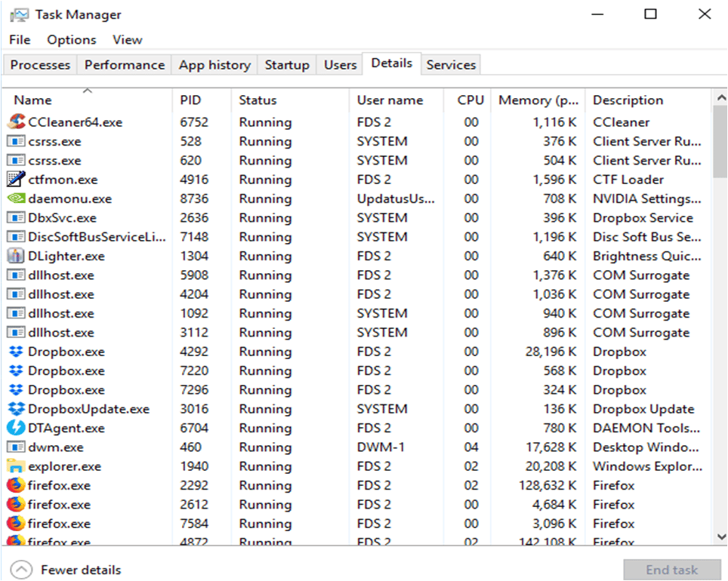Click the dllhost.exe icon for PID 3112
728x581 pixels.
click(17, 332)
